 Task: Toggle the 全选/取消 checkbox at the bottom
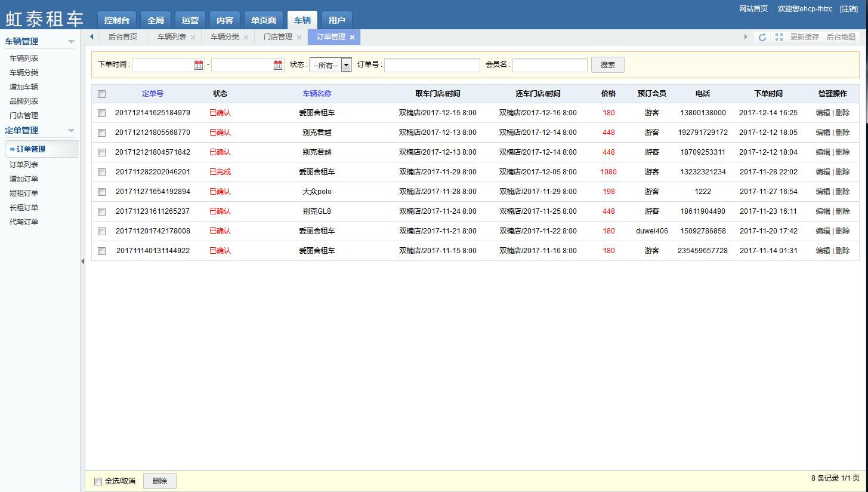(x=98, y=481)
